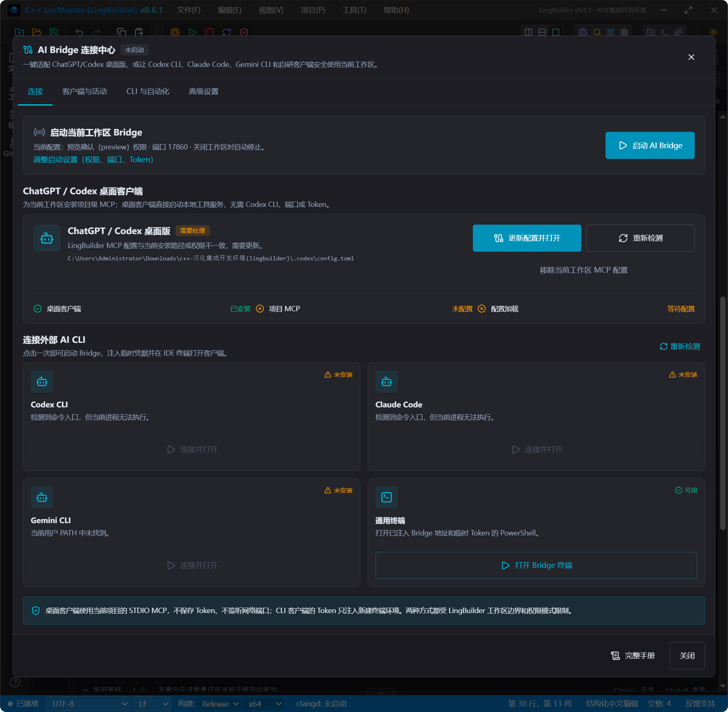Toggle theme with the sun icon

click(x=714, y=32)
